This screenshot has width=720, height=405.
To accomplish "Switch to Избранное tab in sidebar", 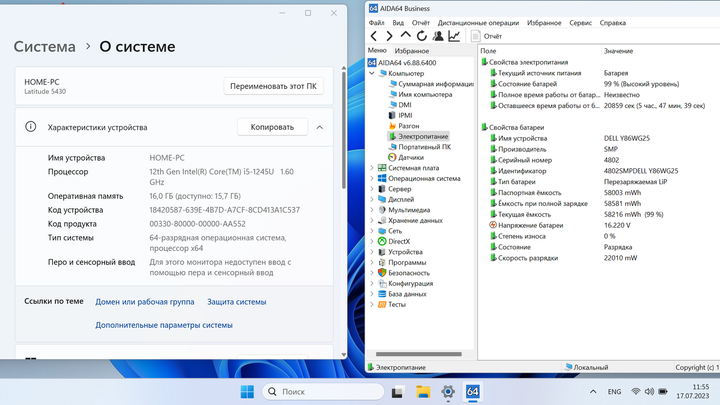I will (x=412, y=51).
